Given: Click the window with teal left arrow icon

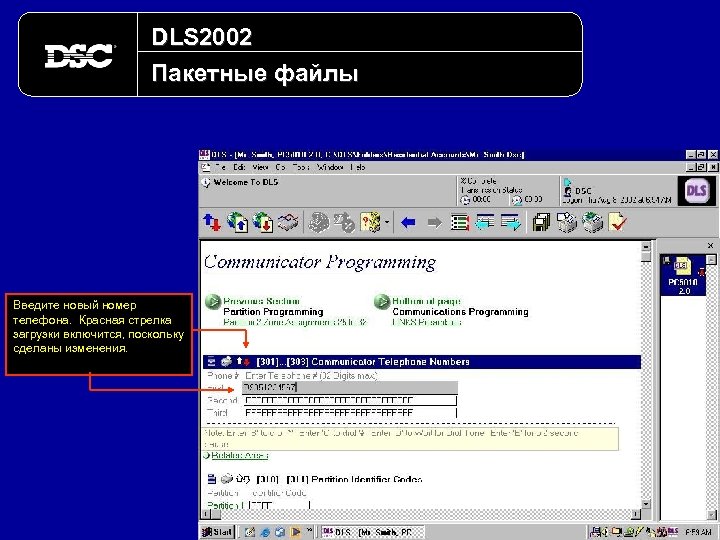Looking at the screenshot, I should [x=485, y=222].
